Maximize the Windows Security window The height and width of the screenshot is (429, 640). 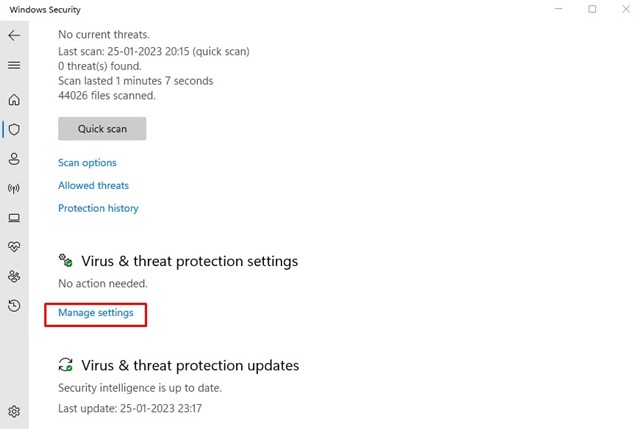(x=592, y=9)
